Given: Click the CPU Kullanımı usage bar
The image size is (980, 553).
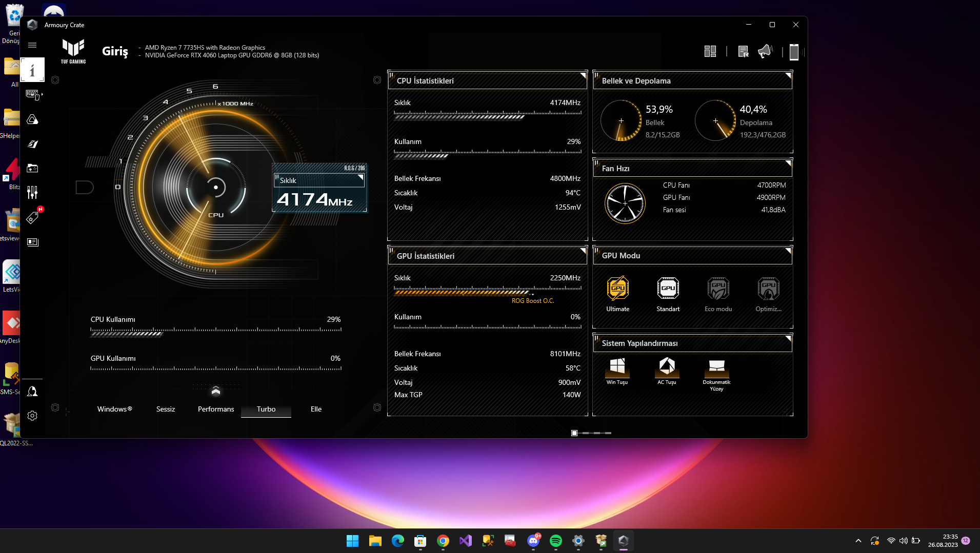Looking at the screenshot, I should 216,332.
